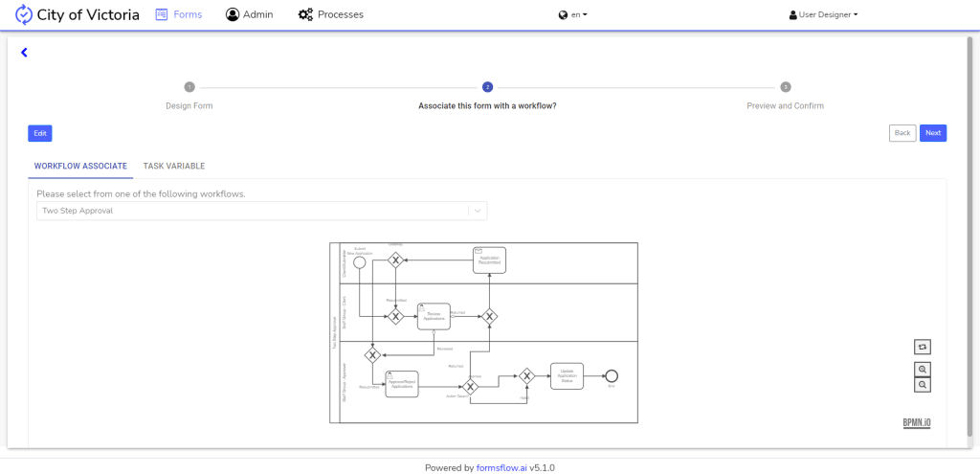The image size is (980, 474).
Task: Open the Forms menu
Action: 178,14
